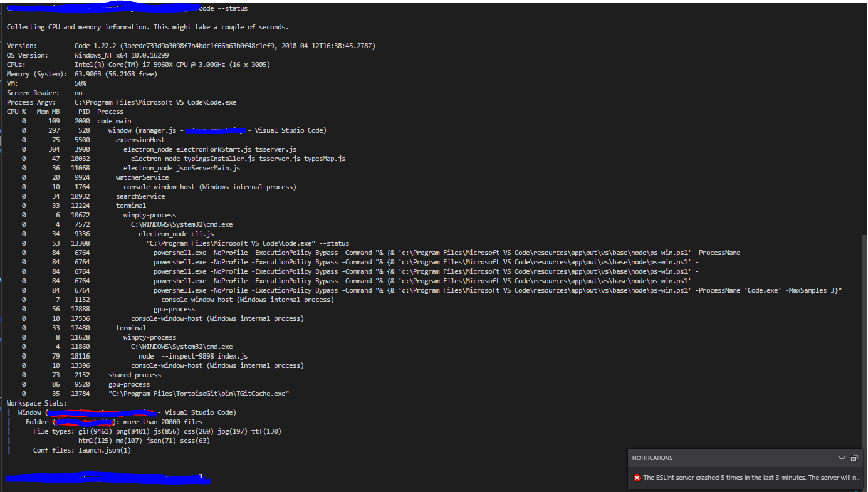Click the console-window-host row with PID 17536

tap(162, 319)
